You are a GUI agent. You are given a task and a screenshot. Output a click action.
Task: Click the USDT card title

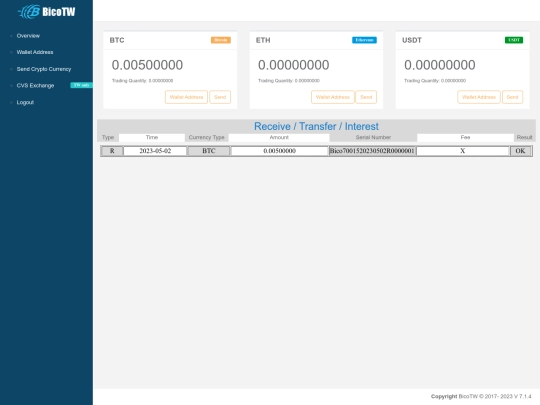(x=412, y=40)
